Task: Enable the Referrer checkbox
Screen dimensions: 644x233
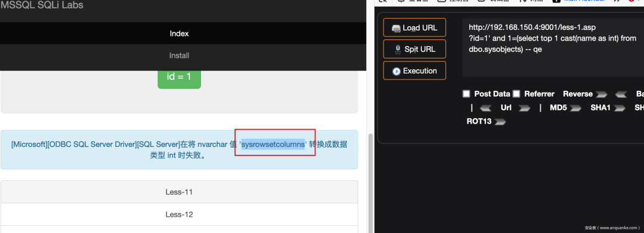Action: [x=516, y=94]
